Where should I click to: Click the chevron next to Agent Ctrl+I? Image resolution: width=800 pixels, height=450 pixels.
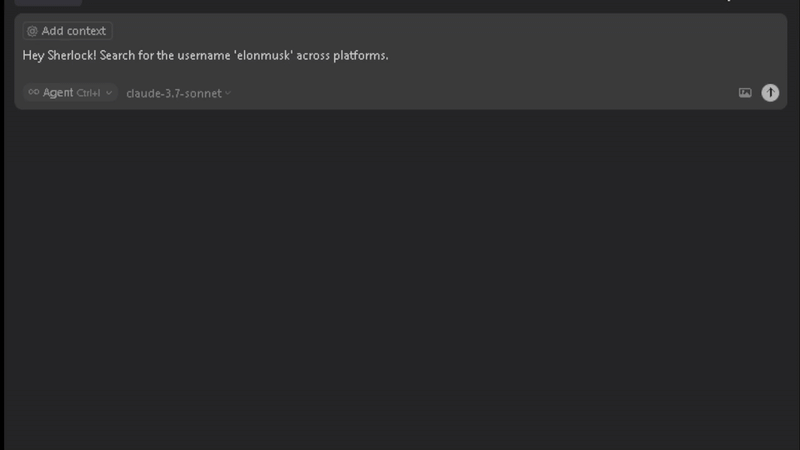coord(109,93)
